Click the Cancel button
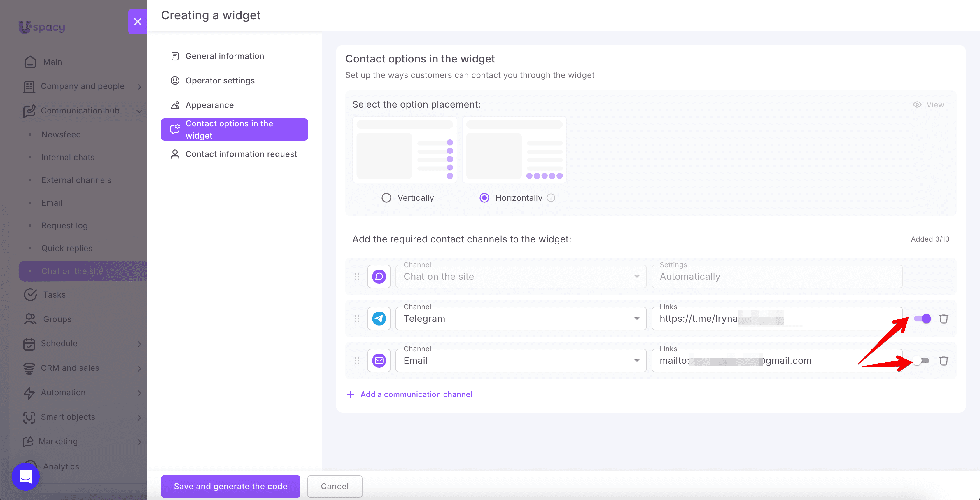Screen dimensions: 980x500 [x=335, y=486]
